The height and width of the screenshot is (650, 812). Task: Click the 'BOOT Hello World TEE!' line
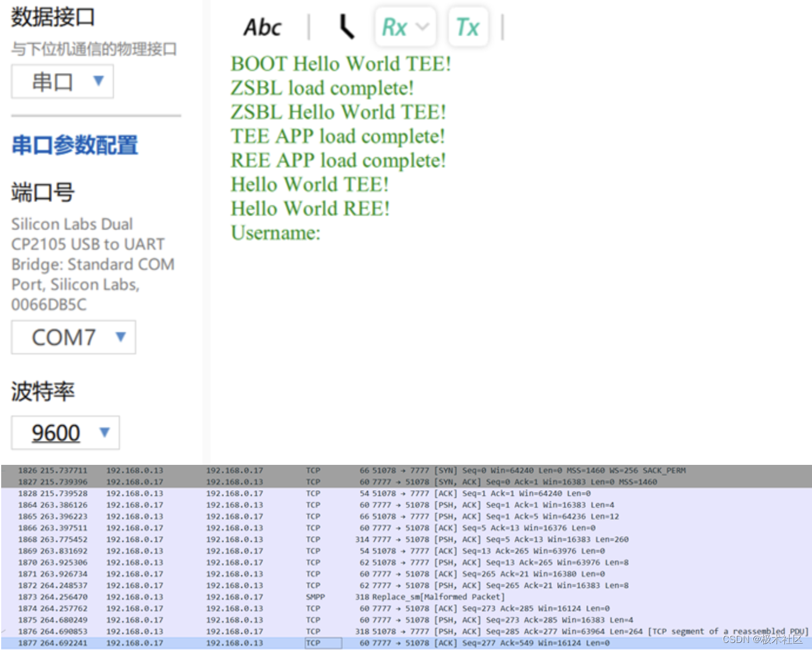(341, 63)
